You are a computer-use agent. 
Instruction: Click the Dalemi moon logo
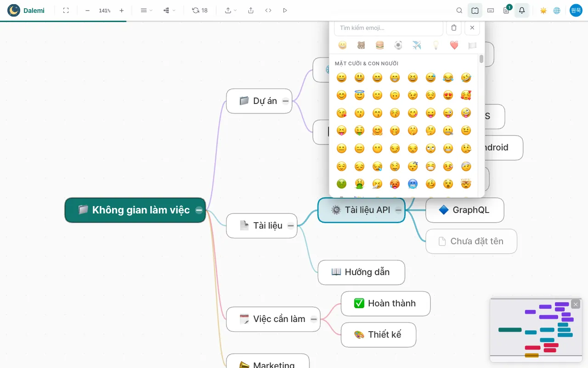point(14,10)
